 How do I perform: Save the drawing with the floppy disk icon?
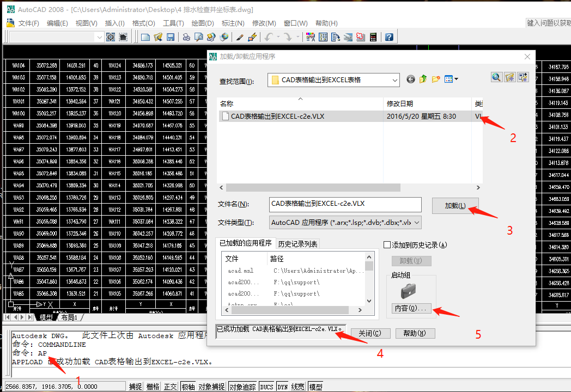(x=171, y=37)
